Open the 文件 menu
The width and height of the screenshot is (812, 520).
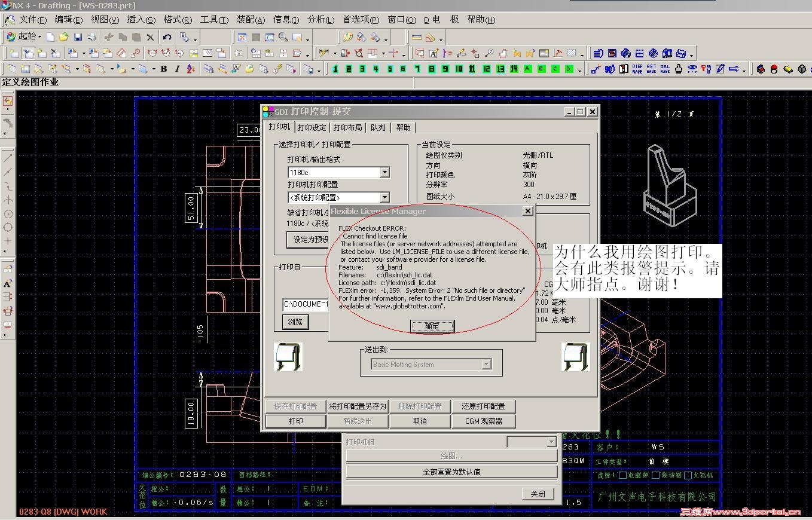click(32, 20)
